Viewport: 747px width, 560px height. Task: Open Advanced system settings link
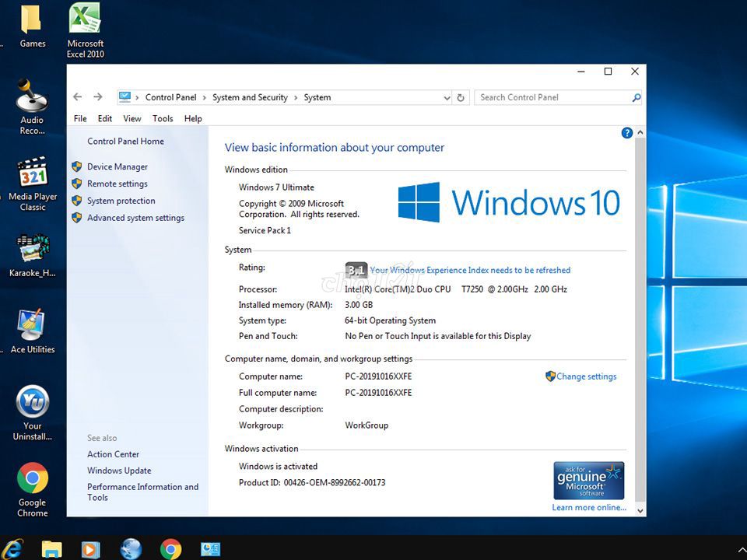pyautogui.click(x=135, y=218)
